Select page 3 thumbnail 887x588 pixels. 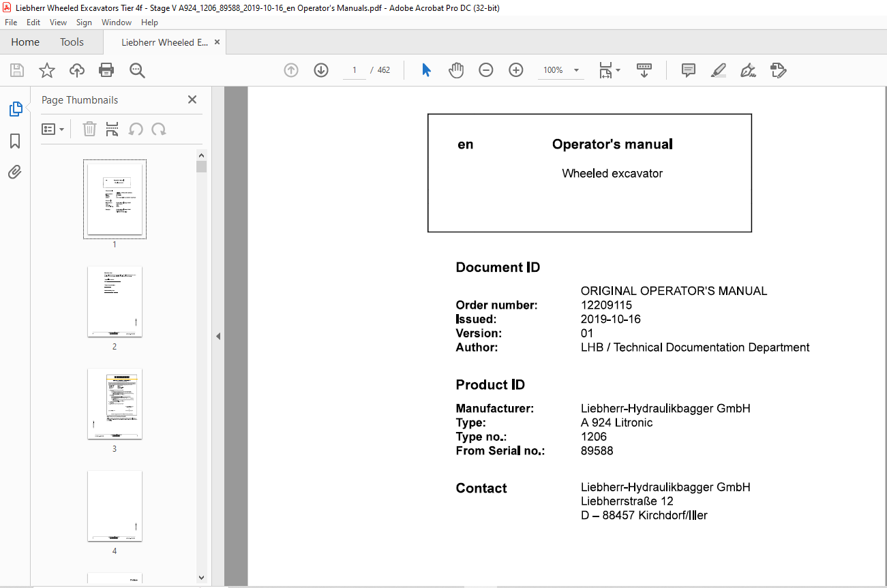[115, 403]
